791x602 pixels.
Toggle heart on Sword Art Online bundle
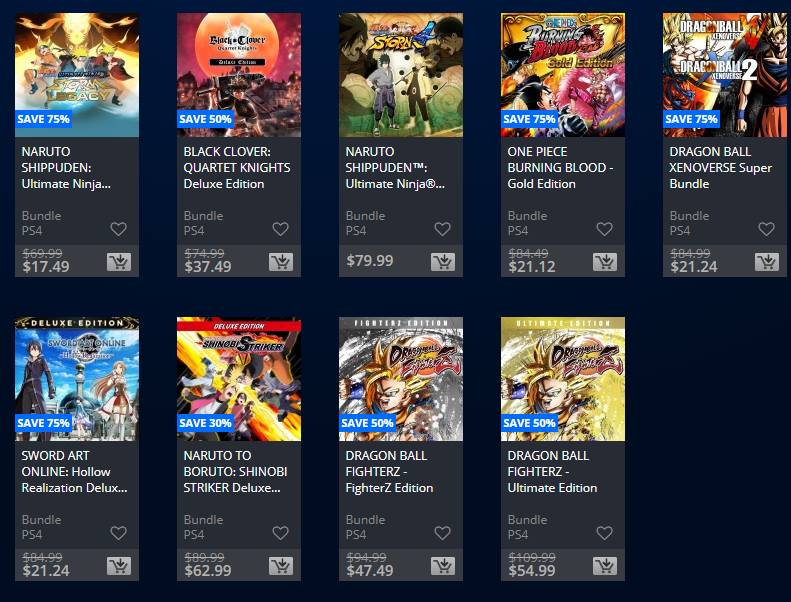point(119,533)
